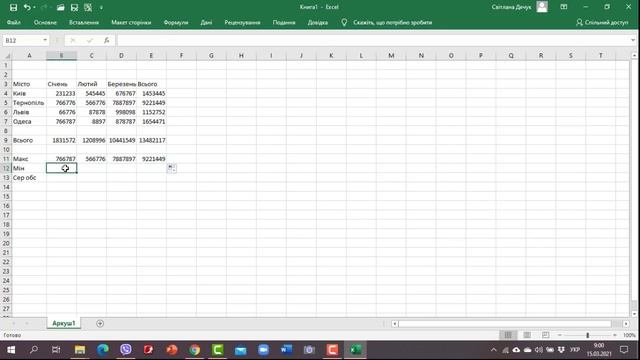
Task: Click the Сер обс label cell
Action: (x=29, y=178)
